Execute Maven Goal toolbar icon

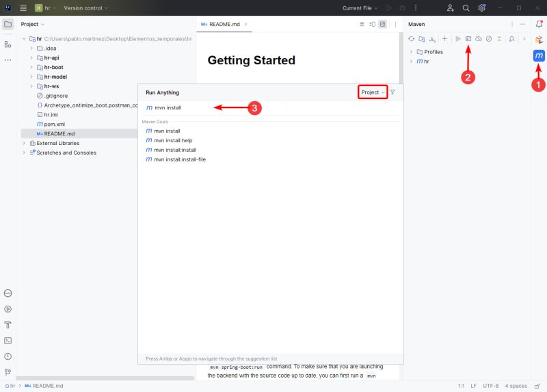[x=468, y=39]
